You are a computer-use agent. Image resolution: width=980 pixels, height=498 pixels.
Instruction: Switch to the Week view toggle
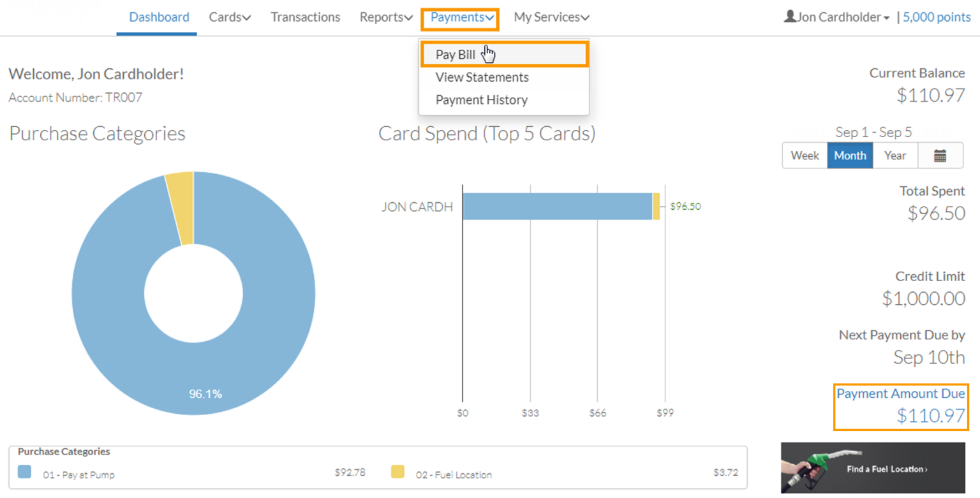pyautogui.click(x=805, y=155)
